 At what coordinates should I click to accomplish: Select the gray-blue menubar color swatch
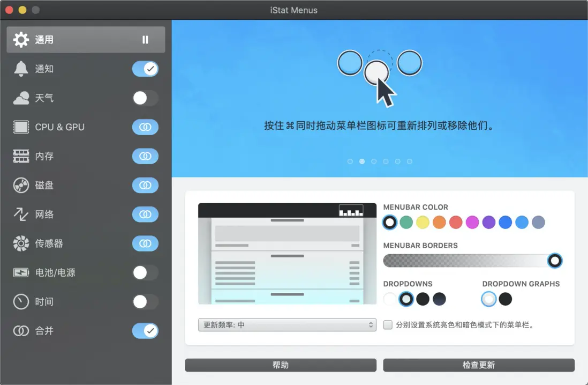point(538,223)
